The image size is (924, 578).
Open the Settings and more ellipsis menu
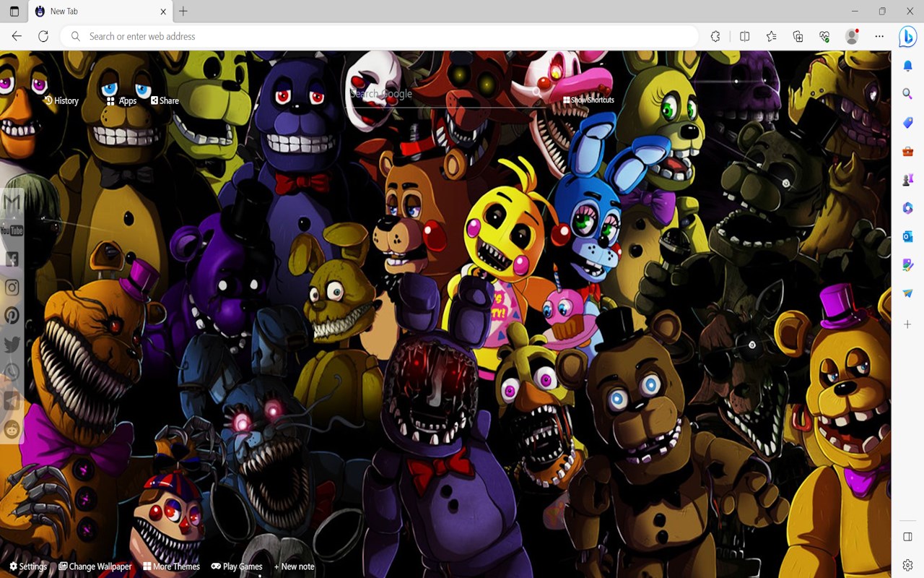tap(879, 36)
